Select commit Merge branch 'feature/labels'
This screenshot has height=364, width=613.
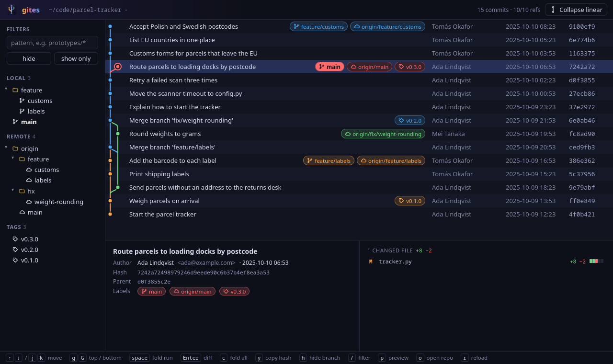point(359,147)
